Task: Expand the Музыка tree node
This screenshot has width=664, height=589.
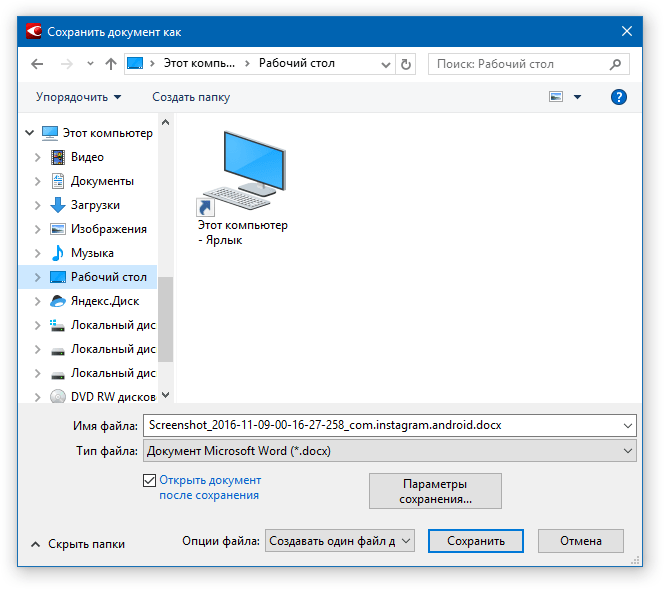Action: pyautogui.click(x=38, y=253)
